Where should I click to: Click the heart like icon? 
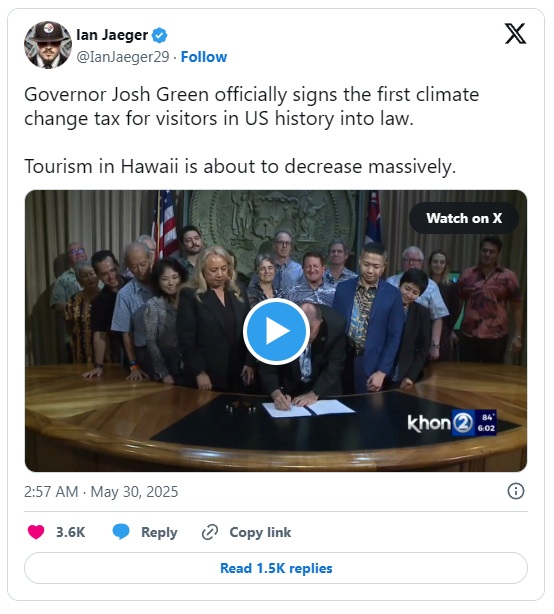point(36,532)
